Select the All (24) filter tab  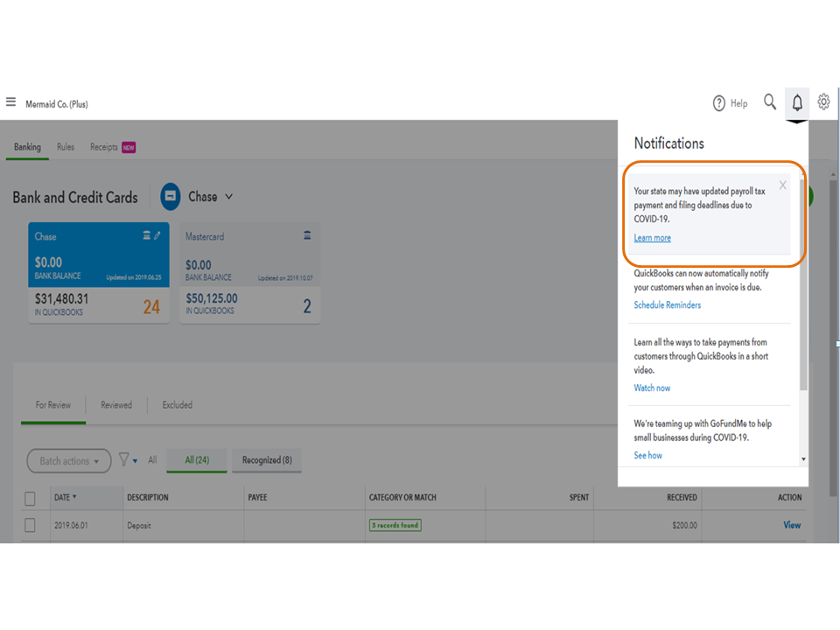[x=197, y=460]
